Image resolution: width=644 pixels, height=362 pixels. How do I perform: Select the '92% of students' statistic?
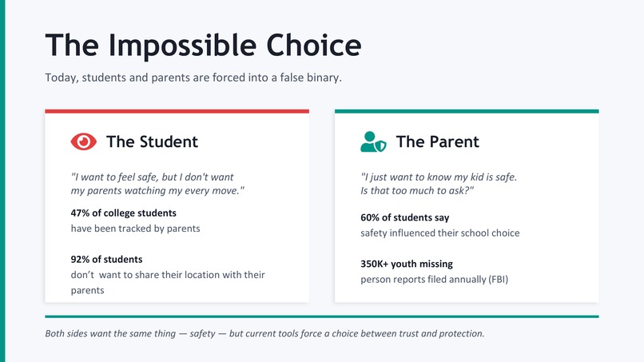pyautogui.click(x=107, y=259)
